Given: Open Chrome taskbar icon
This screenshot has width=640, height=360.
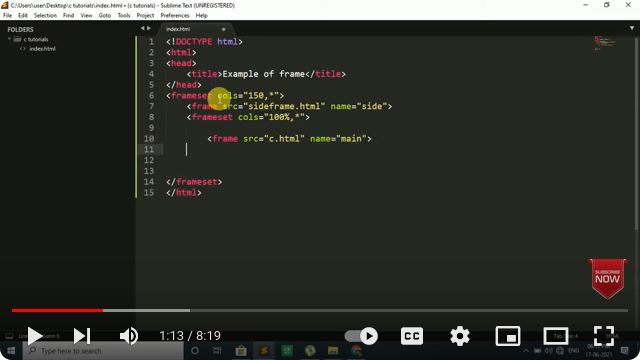Looking at the screenshot, I should [x=356, y=351].
